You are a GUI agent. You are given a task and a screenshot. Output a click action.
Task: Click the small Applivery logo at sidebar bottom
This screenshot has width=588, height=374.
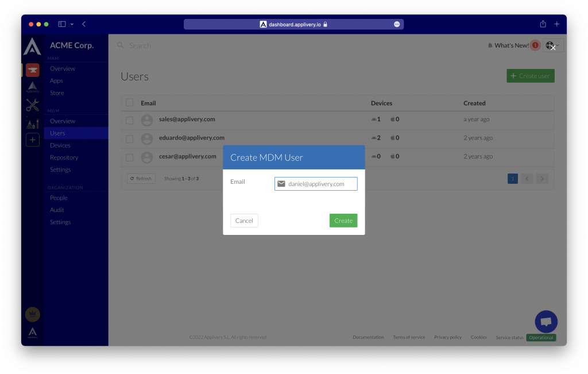pyautogui.click(x=33, y=333)
